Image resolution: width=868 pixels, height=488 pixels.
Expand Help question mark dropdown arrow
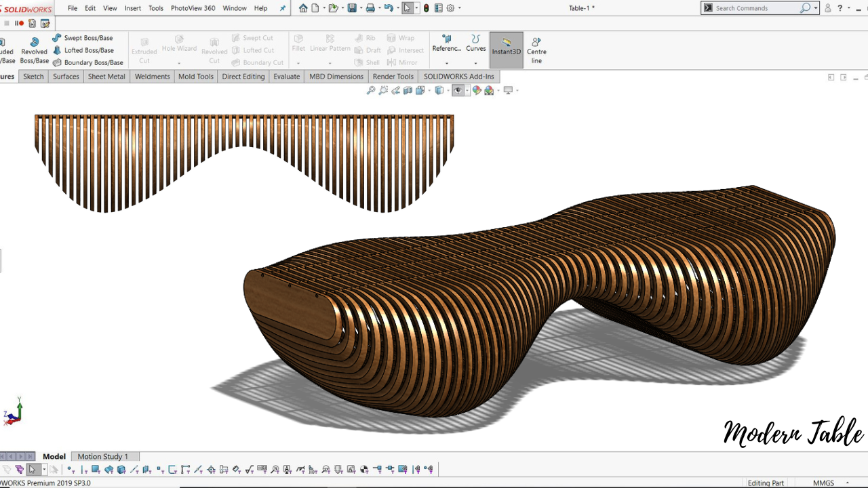tap(850, 8)
